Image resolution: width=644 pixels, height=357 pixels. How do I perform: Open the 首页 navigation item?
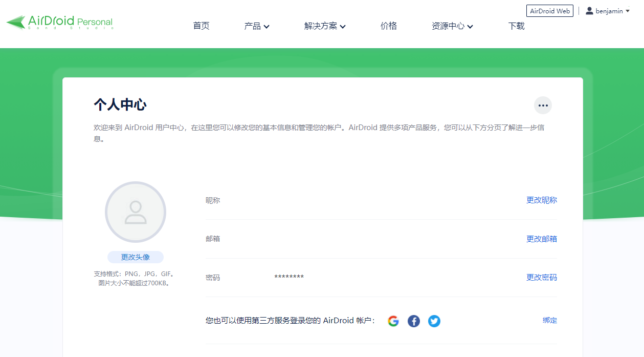point(201,26)
